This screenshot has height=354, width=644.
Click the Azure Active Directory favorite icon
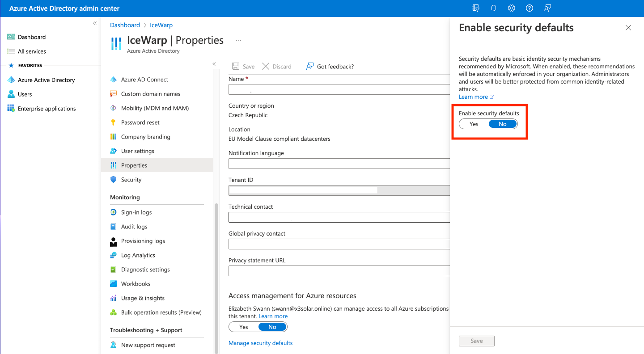click(11, 80)
